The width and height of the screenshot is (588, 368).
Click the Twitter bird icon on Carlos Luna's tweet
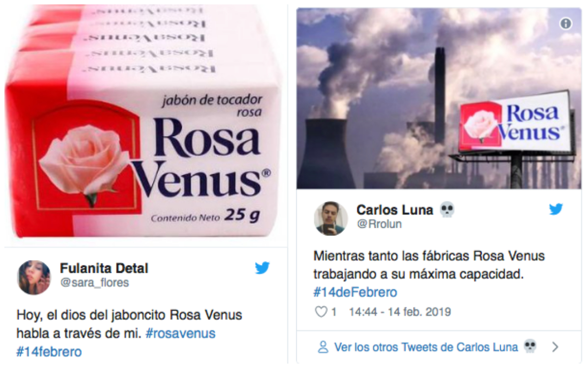(x=556, y=210)
